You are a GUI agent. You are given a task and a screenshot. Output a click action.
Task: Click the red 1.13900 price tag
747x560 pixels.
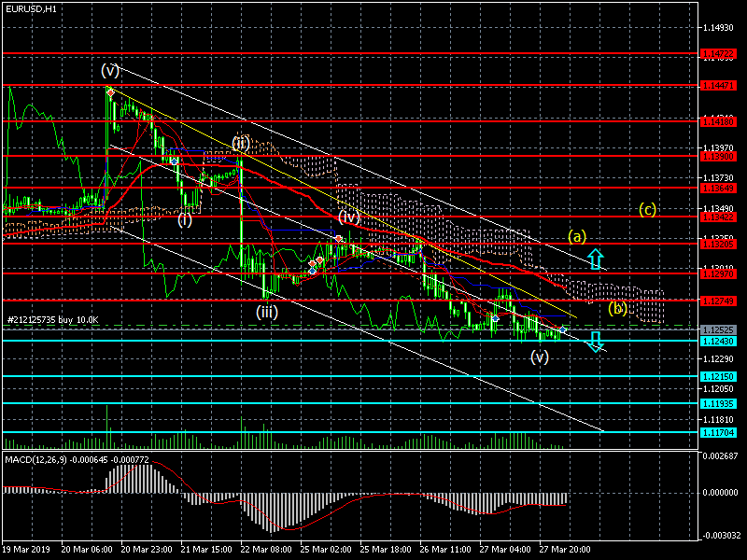click(x=718, y=157)
